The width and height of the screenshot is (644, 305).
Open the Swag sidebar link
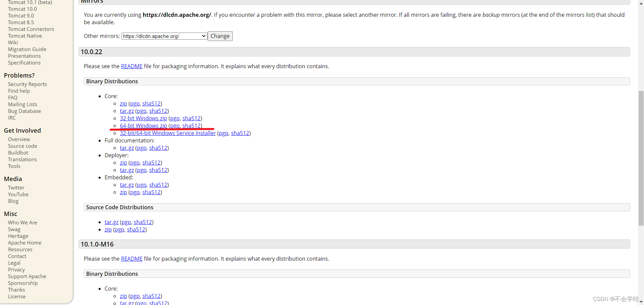tap(14, 229)
